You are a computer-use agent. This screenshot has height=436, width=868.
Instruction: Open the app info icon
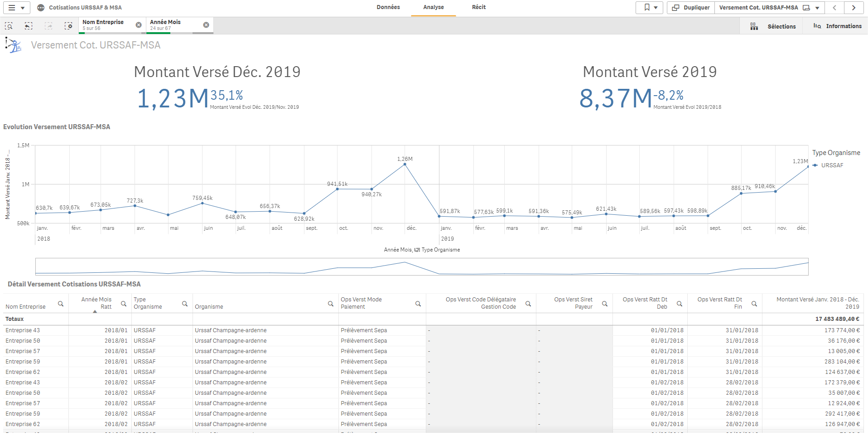pyautogui.click(x=41, y=8)
